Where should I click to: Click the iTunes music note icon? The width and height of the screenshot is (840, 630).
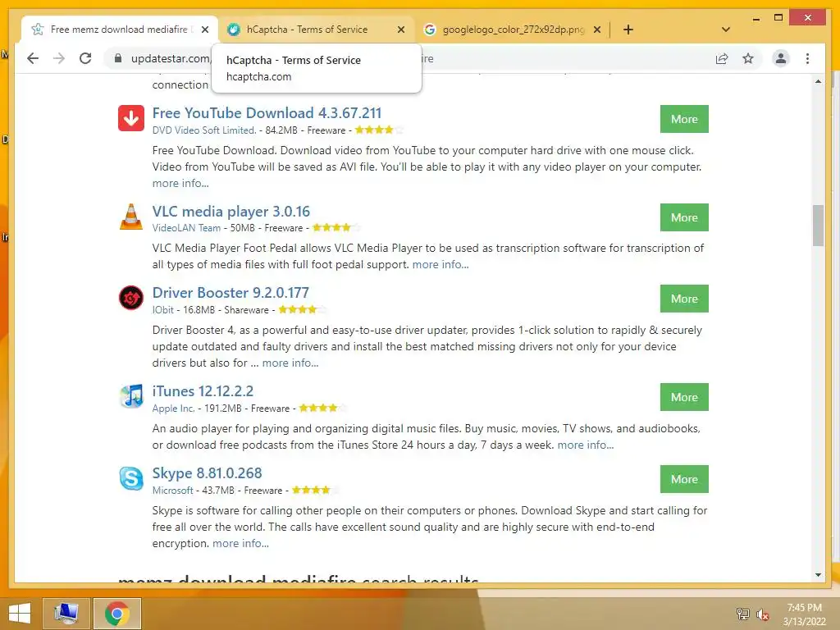click(x=131, y=396)
